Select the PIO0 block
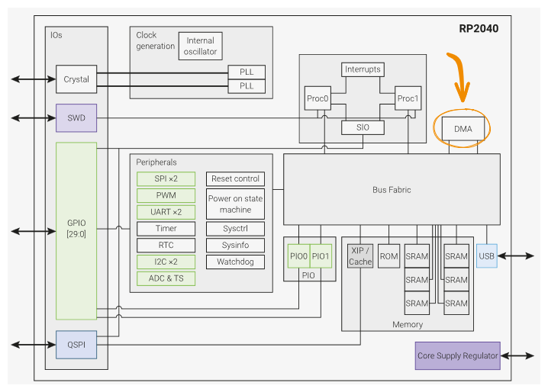 pyautogui.click(x=298, y=256)
